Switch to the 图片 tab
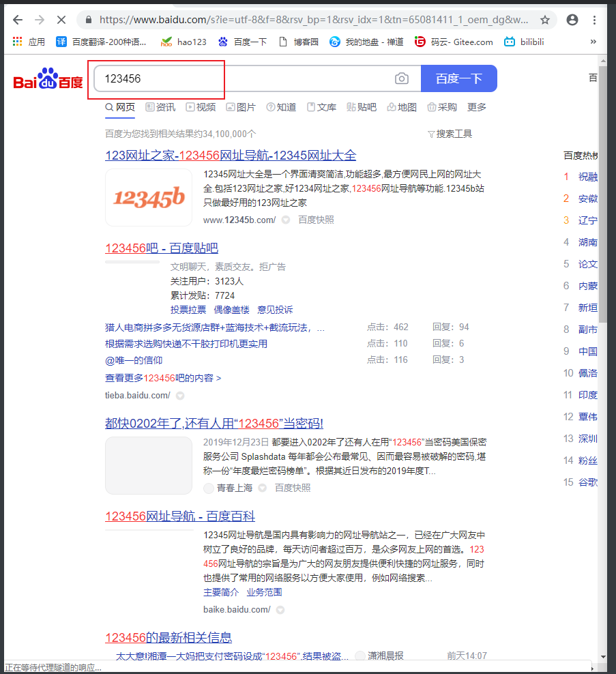The height and width of the screenshot is (674, 616). pyautogui.click(x=241, y=107)
